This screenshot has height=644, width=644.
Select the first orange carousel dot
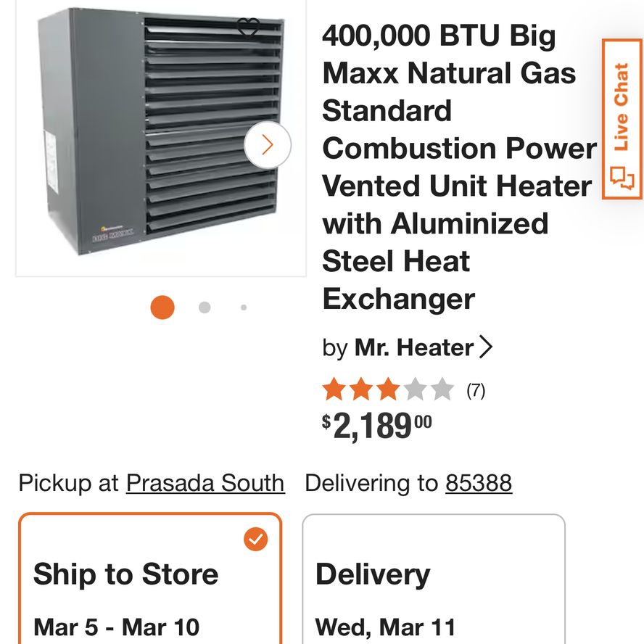click(x=162, y=307)
